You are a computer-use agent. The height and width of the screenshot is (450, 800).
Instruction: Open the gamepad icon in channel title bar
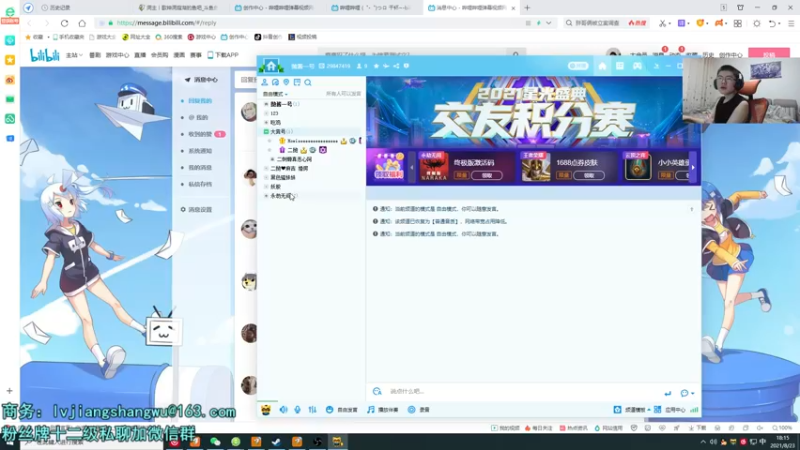tap(637, 66)
